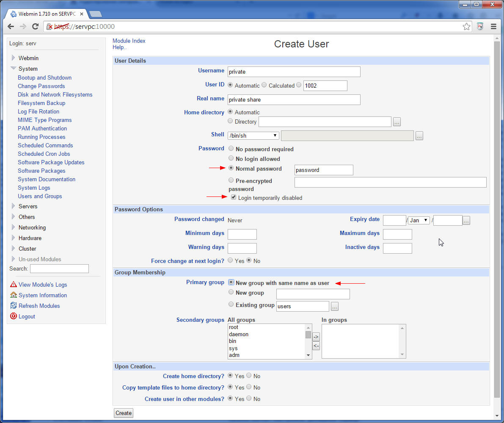Viewport: 504px width, 423px height.
Task: Uncheck Login temporarily disabled
Action: 234,197
